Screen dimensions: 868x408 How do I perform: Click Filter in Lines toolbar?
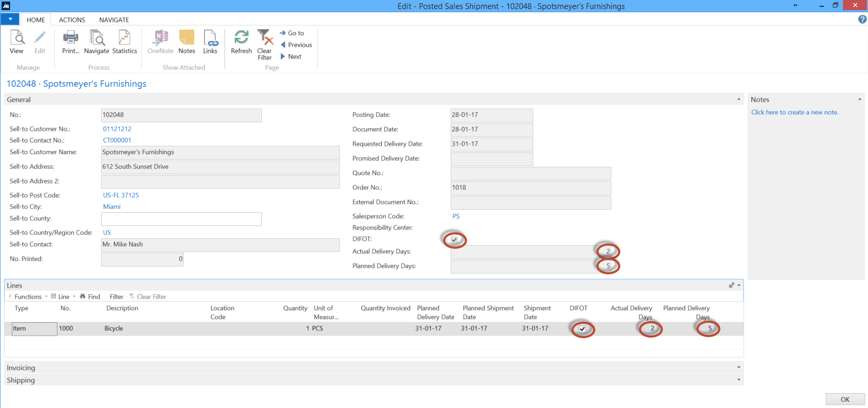point(117,297)
